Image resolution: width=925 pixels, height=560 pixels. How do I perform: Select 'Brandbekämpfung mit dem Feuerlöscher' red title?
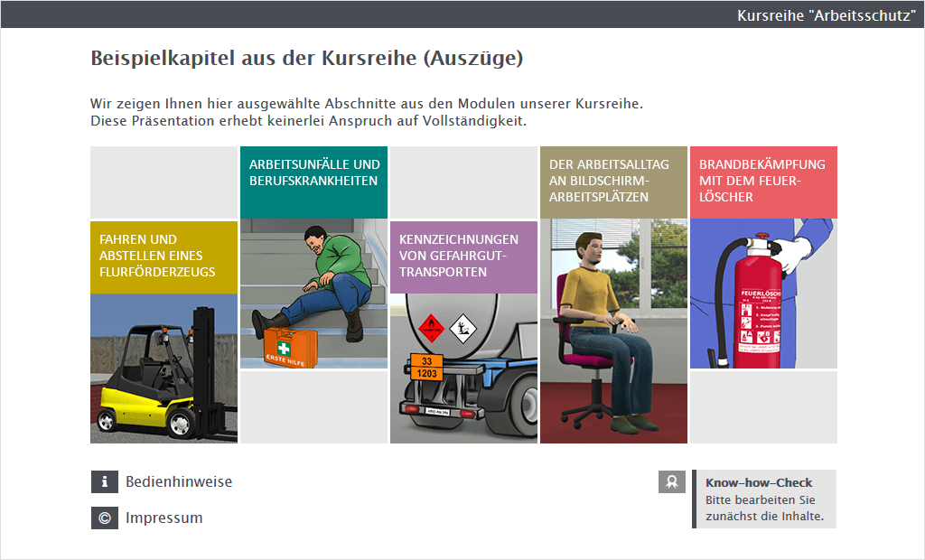click(x=763, y=182)
